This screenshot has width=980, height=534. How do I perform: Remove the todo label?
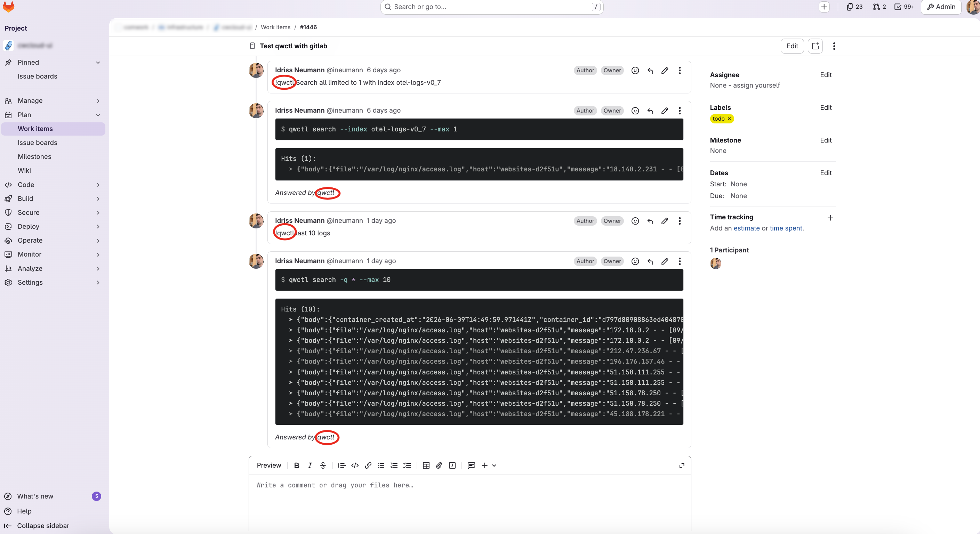point(729,119)
